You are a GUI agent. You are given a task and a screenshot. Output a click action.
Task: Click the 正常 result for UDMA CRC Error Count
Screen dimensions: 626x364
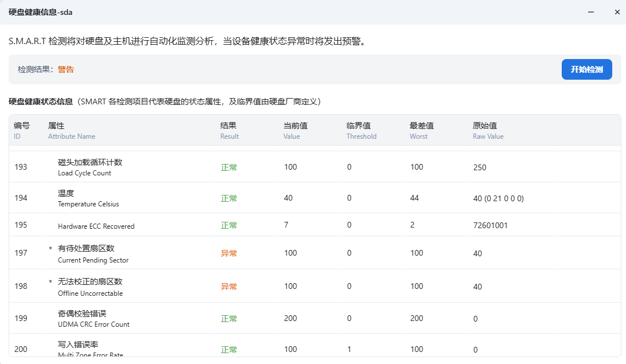(229, 319)
